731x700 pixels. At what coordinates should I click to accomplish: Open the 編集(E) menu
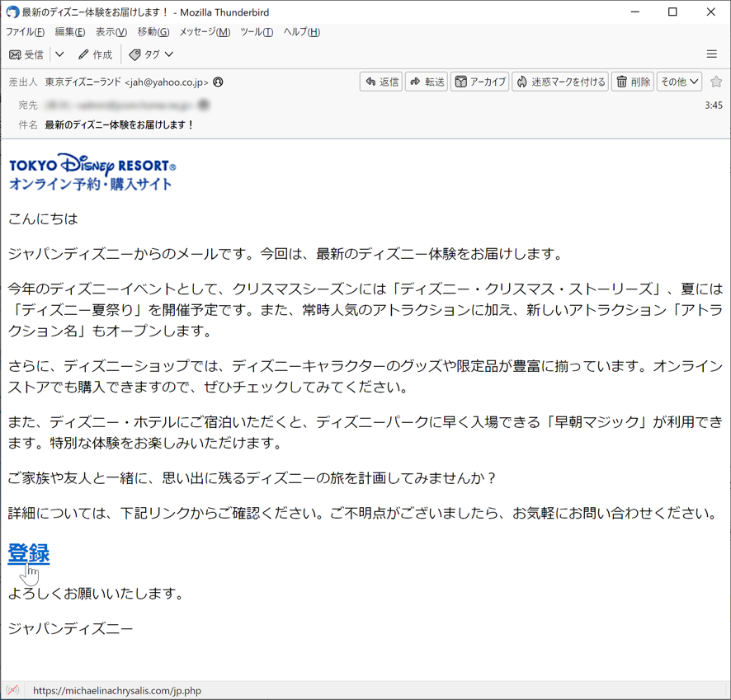[x=70, y=31]
